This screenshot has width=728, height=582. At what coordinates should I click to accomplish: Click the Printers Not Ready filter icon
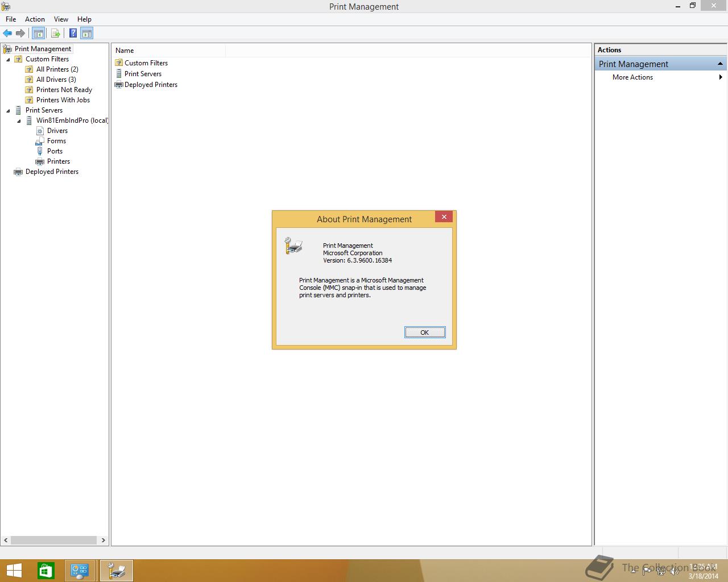(29, 90)
